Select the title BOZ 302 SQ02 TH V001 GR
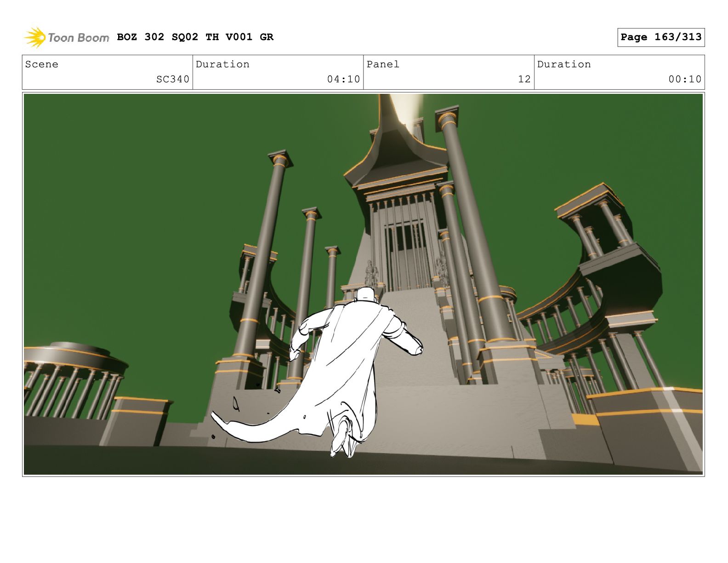This screenshot has width=728, height=563. 195,37
